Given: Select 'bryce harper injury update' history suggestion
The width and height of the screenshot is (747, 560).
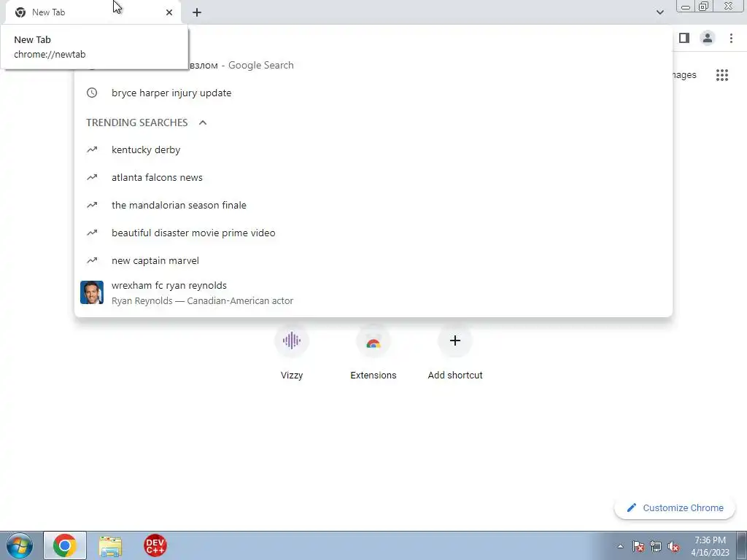Looking at the screenshot, I should [x=373, y=93].
